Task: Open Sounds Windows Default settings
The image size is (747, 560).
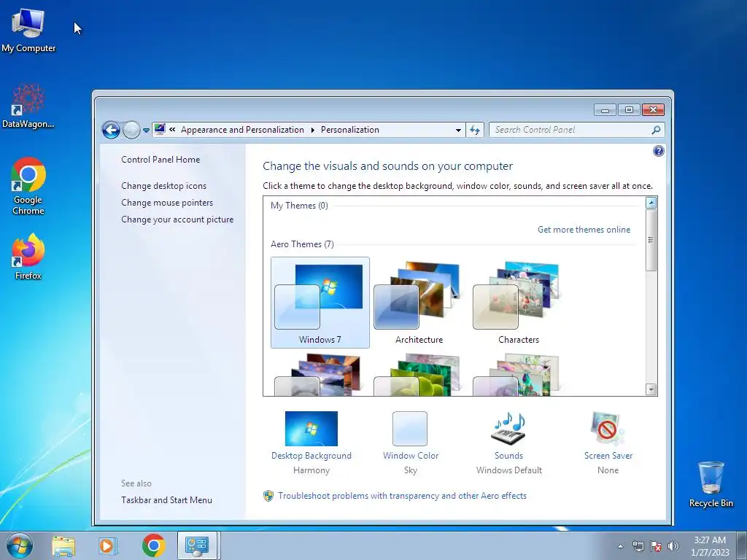Action: [x=508, y=443]
